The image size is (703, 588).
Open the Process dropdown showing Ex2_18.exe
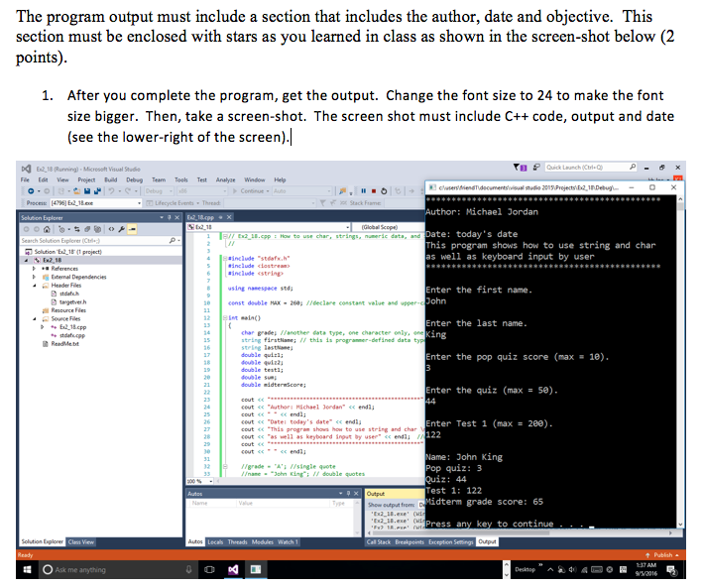point(96,203)
